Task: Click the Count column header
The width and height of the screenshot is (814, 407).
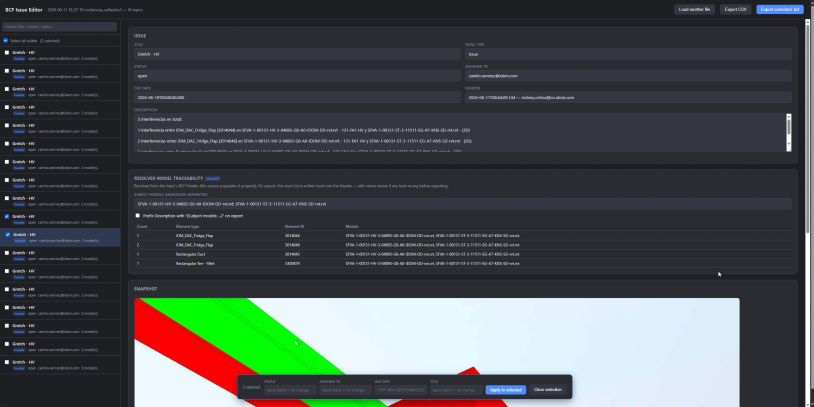Action: click(141, 226)
